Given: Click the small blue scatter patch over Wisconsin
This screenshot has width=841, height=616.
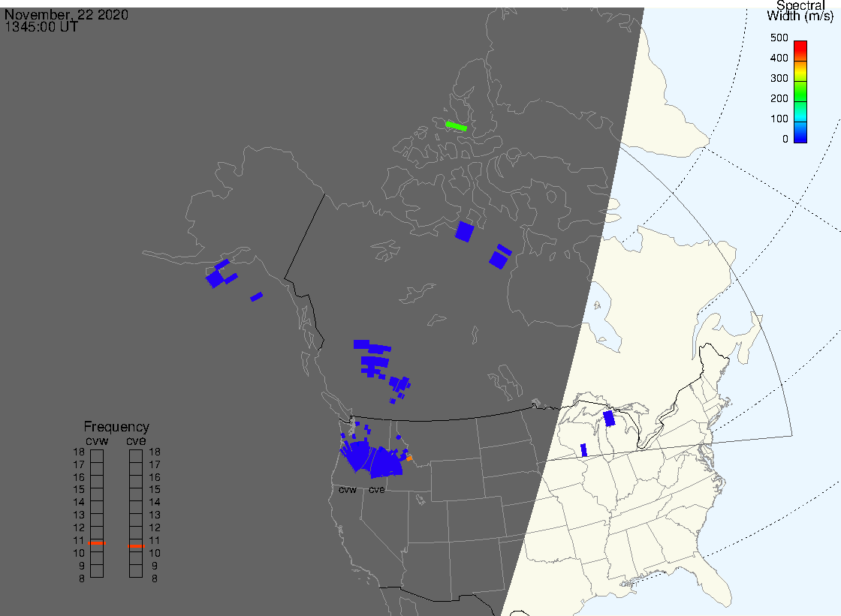Looking at the screenshot, I should [584, 450].
